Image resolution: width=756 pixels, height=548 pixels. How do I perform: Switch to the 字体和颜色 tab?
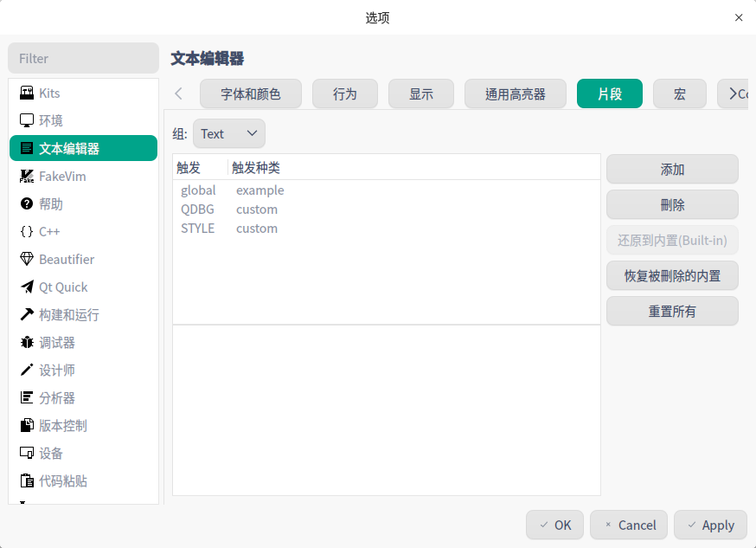[251, 93]
